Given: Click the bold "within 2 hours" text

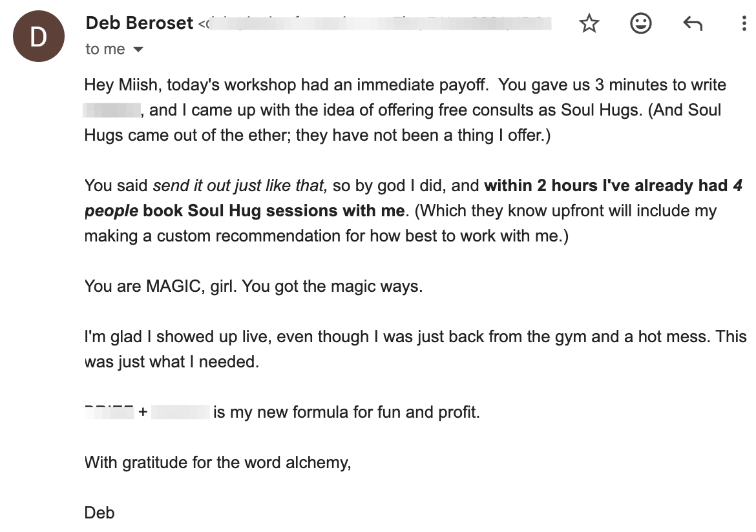Looking at the screenshot, I should 538,186.
